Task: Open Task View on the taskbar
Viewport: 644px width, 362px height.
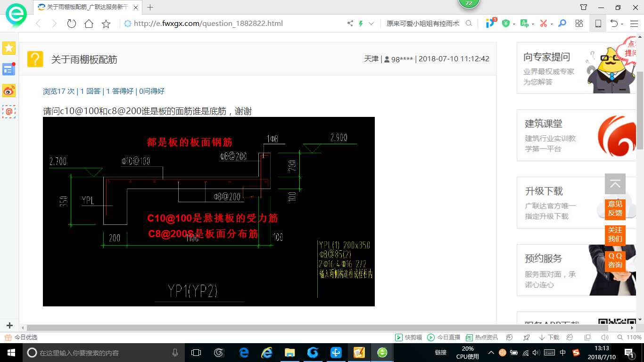Action: point(196,353)
